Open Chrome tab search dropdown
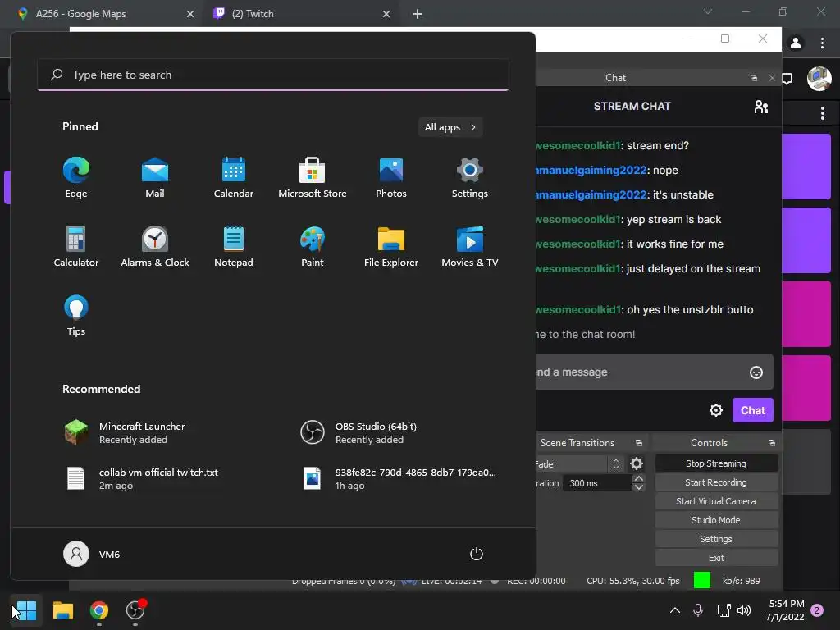The width and height of the screenshot is (840, 630). point(708,11)
